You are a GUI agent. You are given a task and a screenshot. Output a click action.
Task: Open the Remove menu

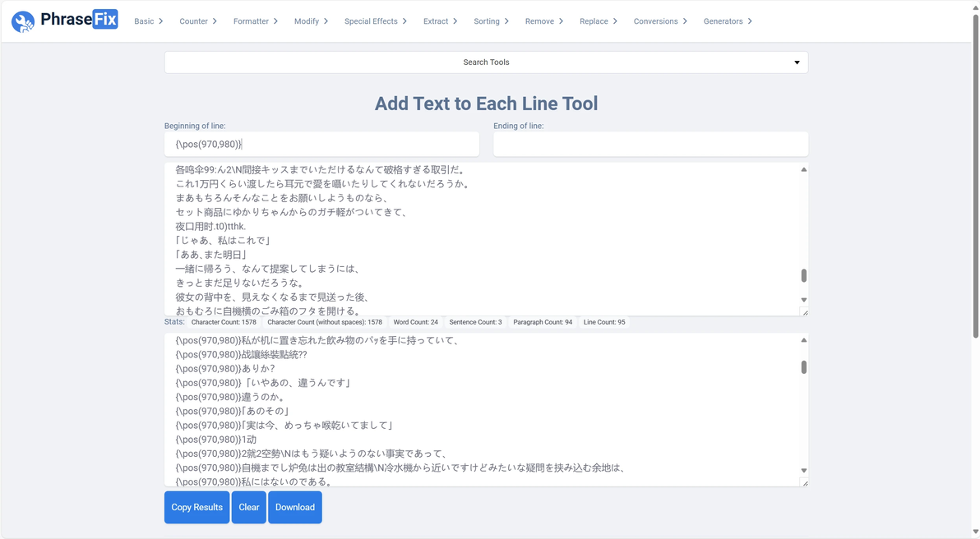544,21
